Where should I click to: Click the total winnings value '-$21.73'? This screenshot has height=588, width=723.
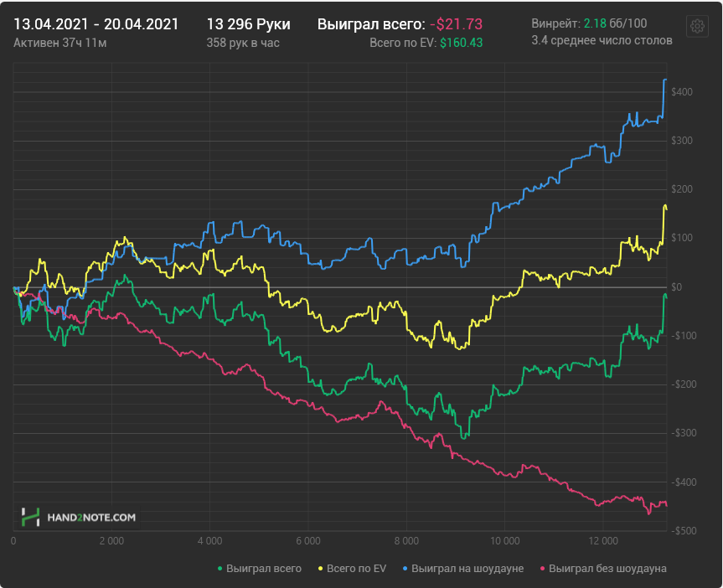pos(456,24)
